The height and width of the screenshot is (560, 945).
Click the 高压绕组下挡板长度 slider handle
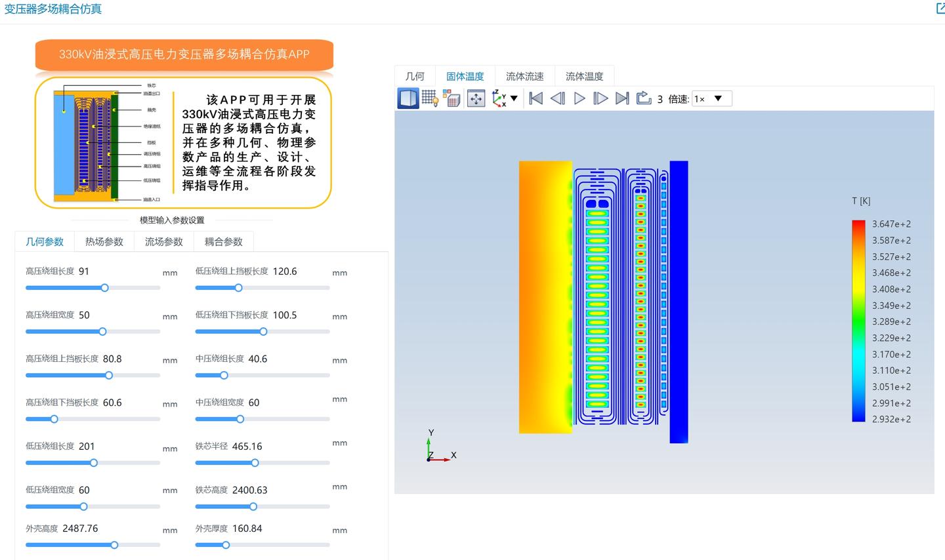[x=54, y=419]
